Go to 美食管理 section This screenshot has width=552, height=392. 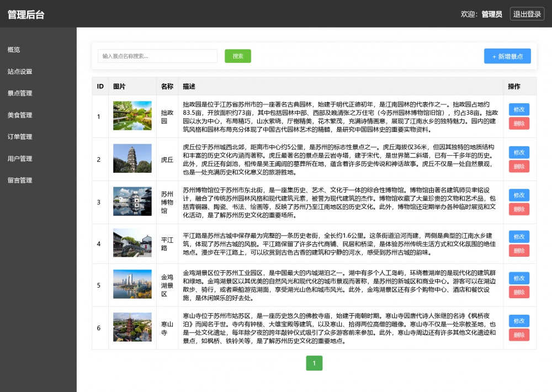[x=20, y=115]
